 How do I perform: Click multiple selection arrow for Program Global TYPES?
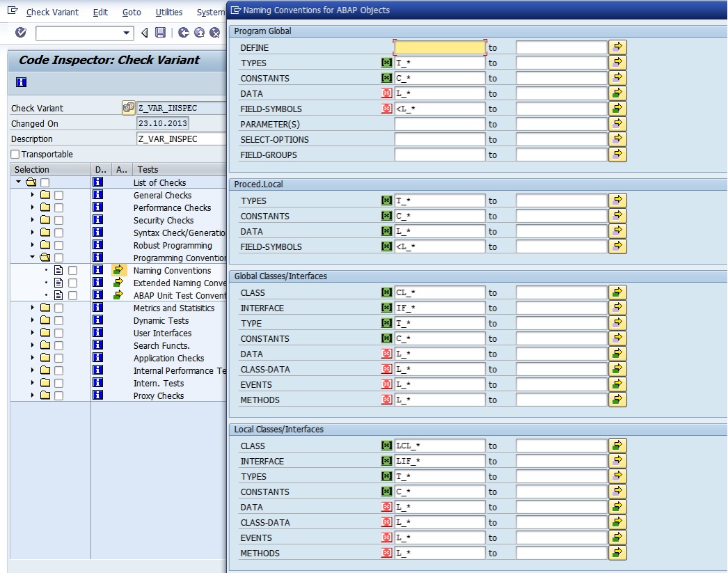tap(617, 62)
